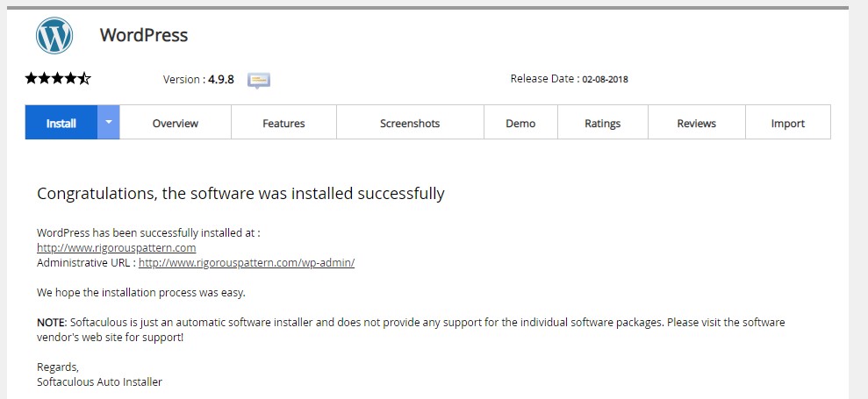Click the Congratulations success heading

[240, 194]
